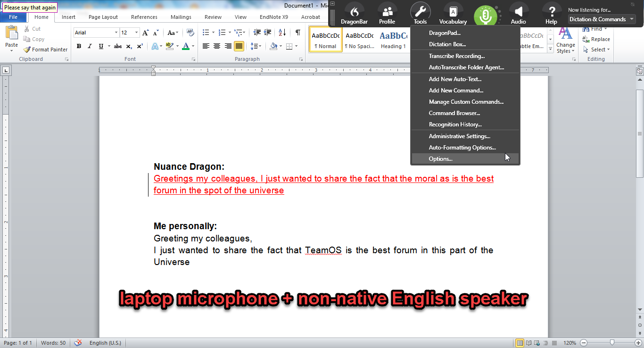Click the Replace button
Screen dimensions: 644x348
tap(596, 39)
